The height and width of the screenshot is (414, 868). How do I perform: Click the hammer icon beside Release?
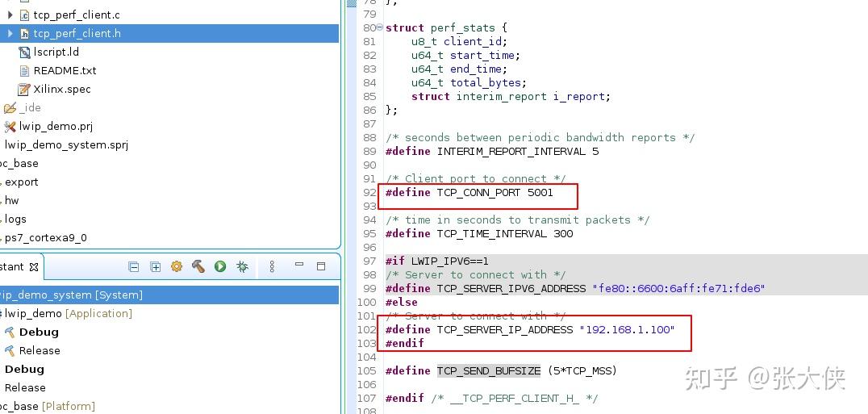[10, 350]
